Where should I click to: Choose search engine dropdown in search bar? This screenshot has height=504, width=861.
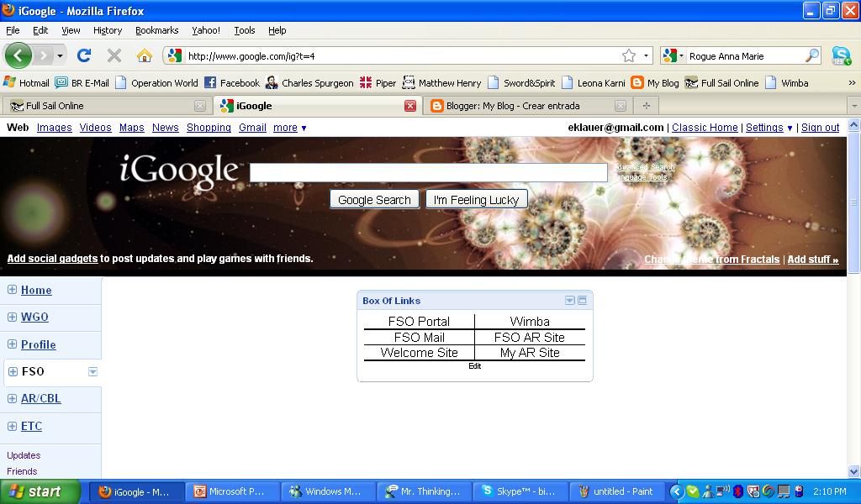[x=681, y=55]
